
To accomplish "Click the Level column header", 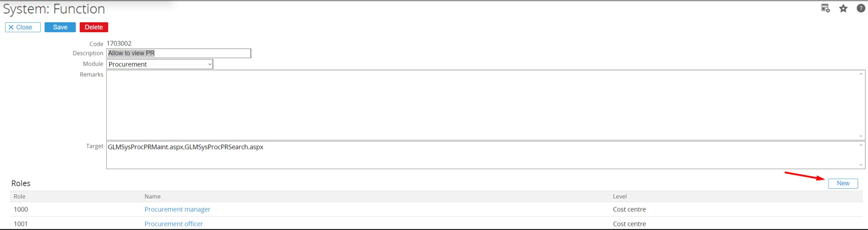I will coord(620,196).
